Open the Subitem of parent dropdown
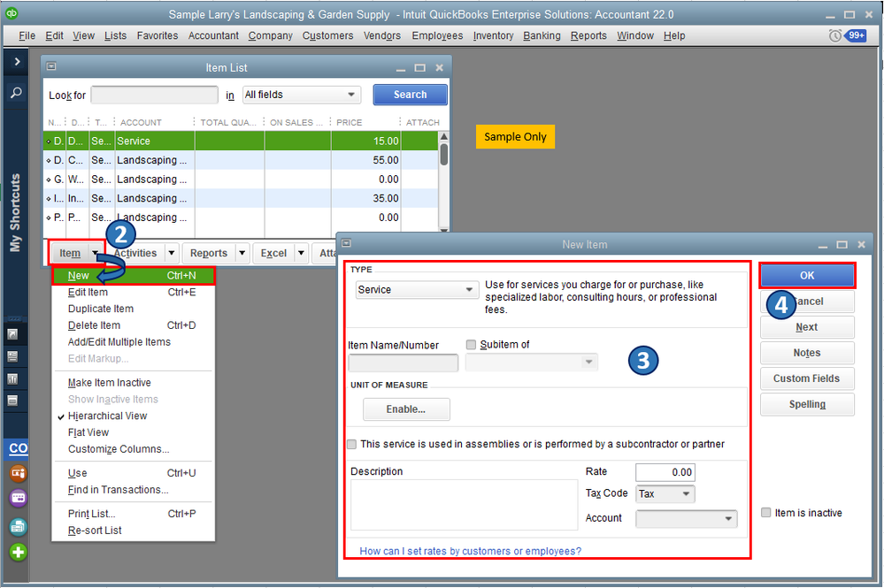This screenshot has height=588, width=884. click(532, 362)
